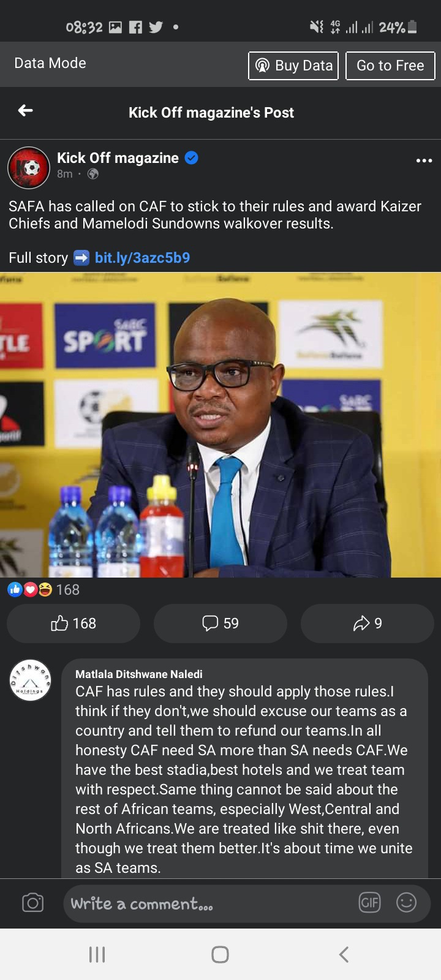This screenshot has width=441, height=980.
Task: Tap the blue verified badge
Action: pos(192,158)
